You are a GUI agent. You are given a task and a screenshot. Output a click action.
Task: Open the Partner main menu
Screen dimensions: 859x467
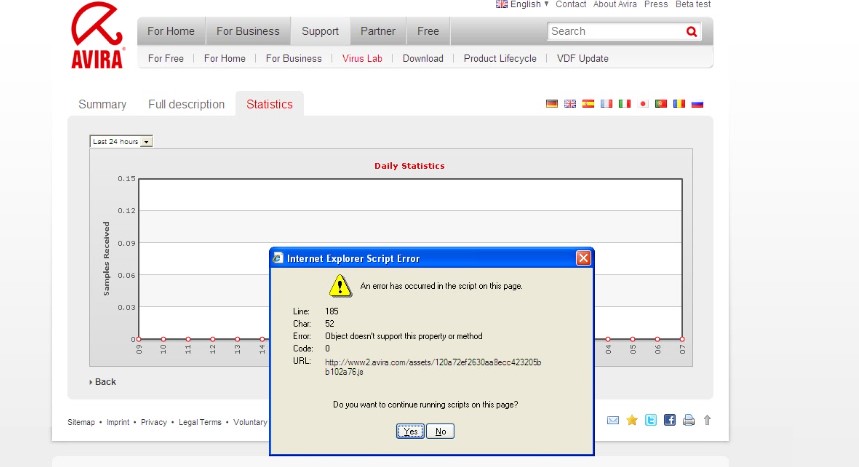point(378,31)
